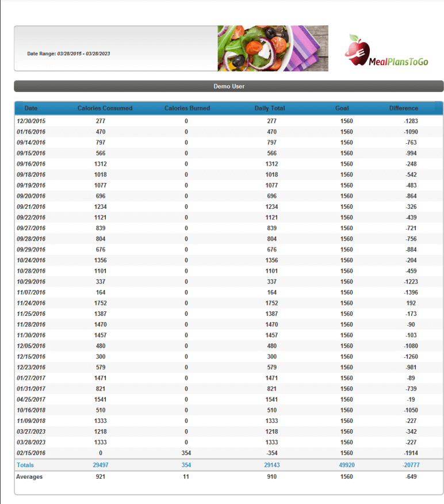
Task: Click date 10/29/2016
Action: (31, 281)
